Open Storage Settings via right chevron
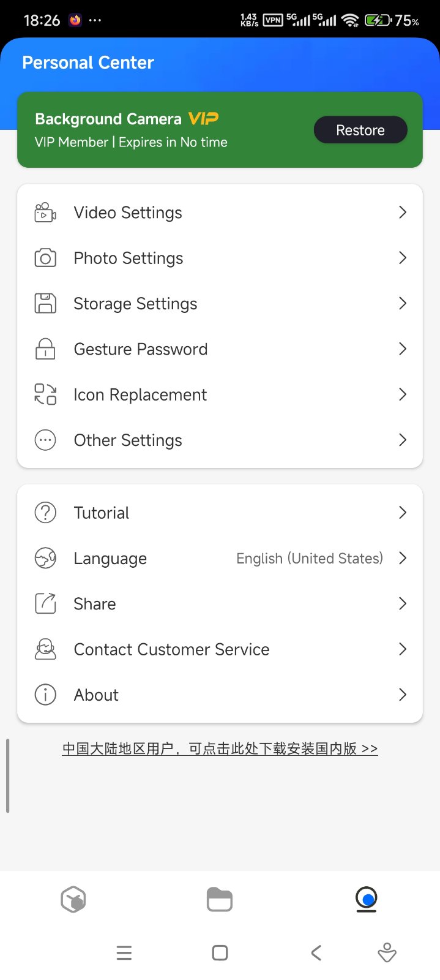The width and height of the screenshot is (440, 980). 402,303
